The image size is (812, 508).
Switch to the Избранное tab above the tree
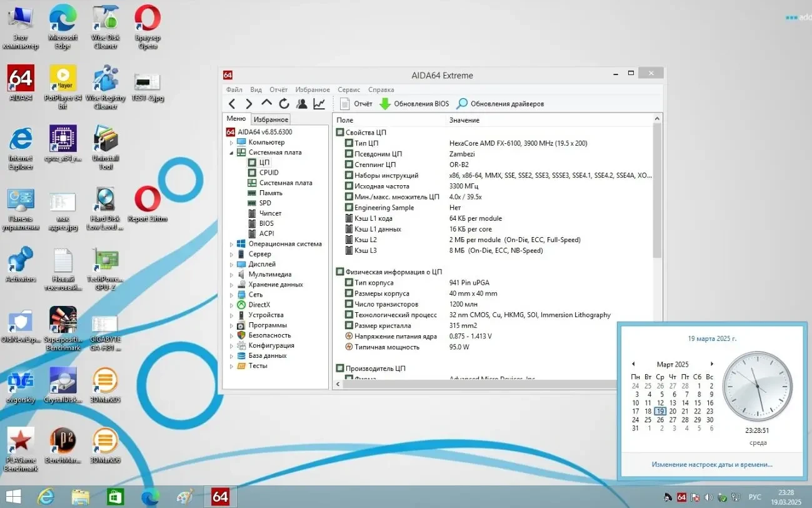[x=271, y=119]
